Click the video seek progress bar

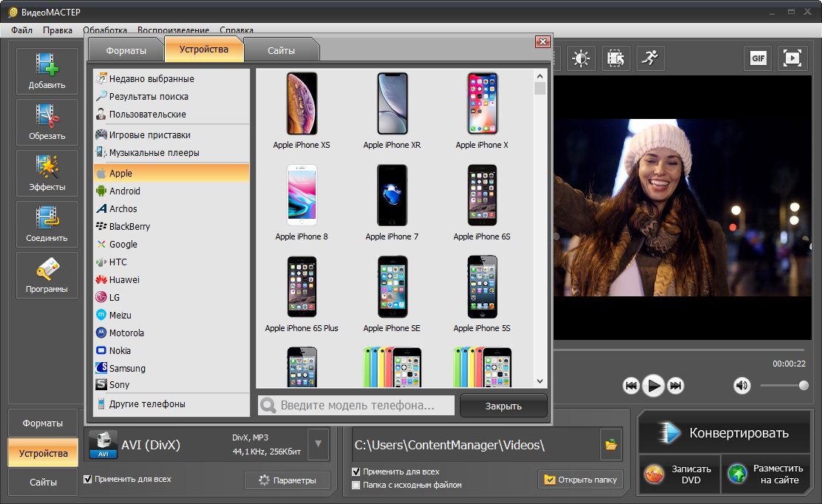point(679,349)
